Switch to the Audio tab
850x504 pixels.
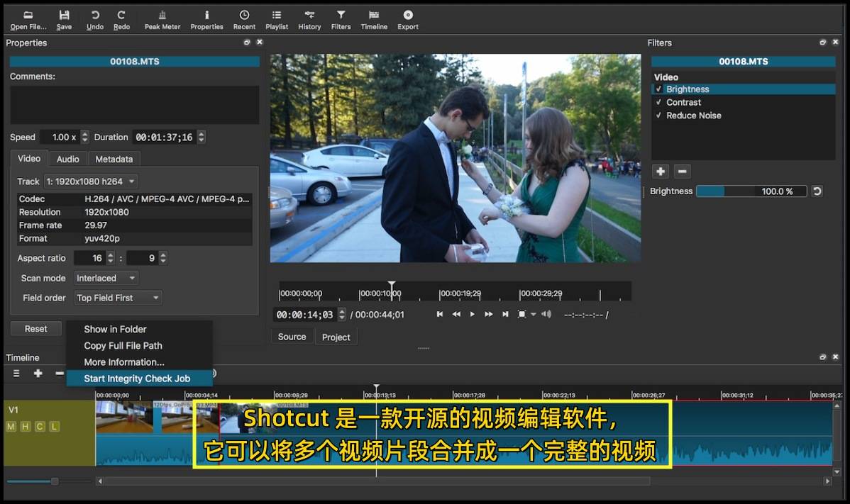67,159
